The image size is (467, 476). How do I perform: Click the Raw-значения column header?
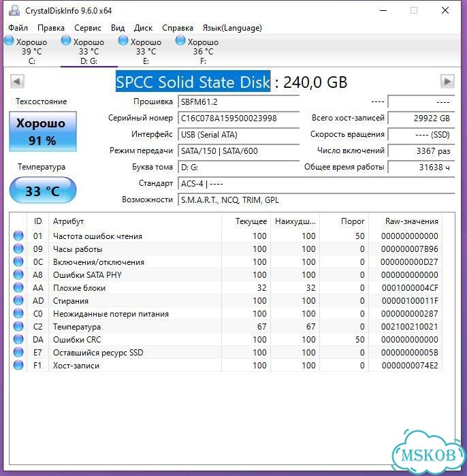tap(406, 221)
